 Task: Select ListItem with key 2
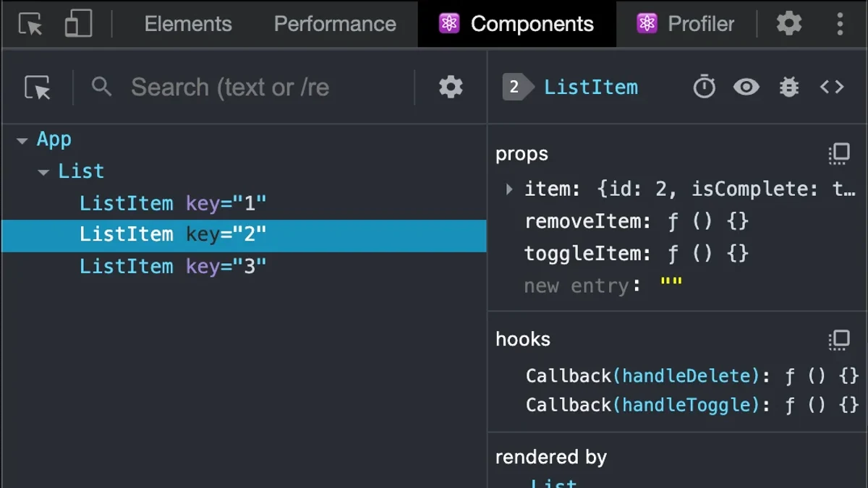click(244, 236)
